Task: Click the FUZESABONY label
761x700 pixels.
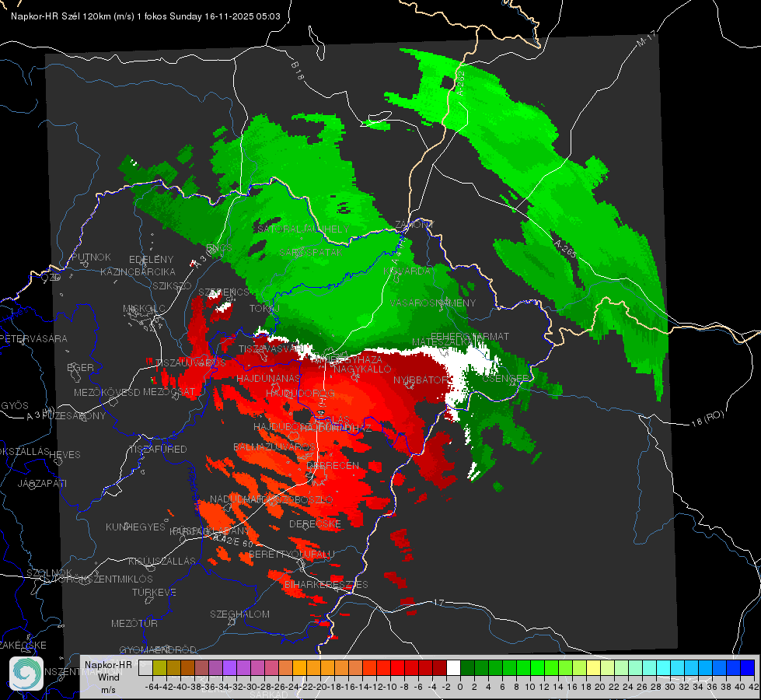Action: pyautogui.click(x=74, y=416)
